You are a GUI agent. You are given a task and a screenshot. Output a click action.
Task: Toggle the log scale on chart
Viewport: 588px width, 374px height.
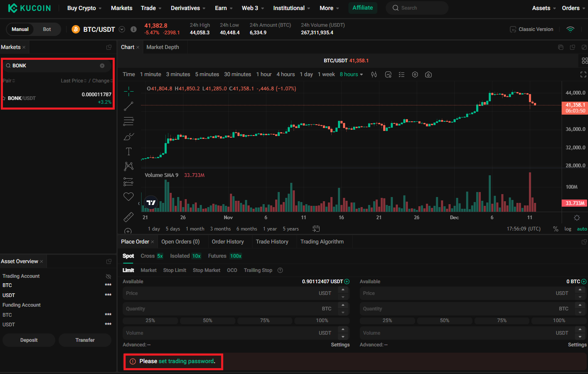coord(568,229)
